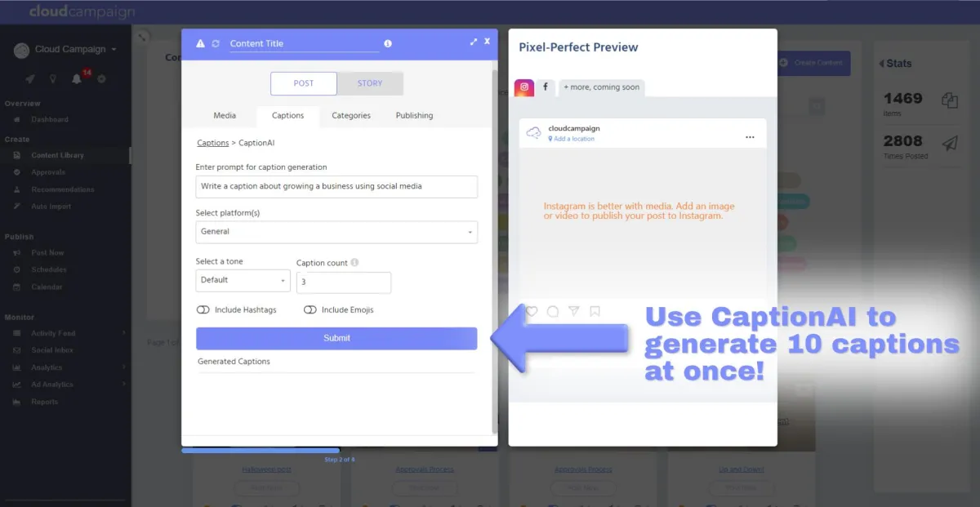Expand the Analytics submenu
Image resolution: width=980 pixels, height=507 pixels.
point(123,367)
